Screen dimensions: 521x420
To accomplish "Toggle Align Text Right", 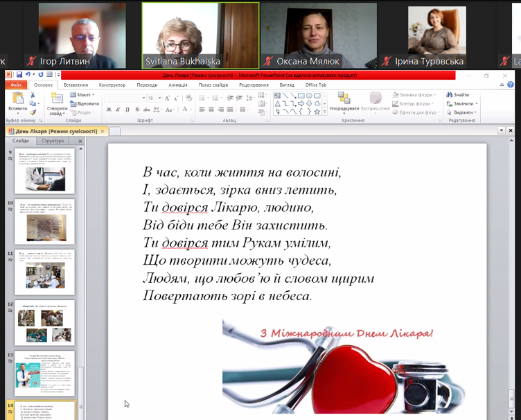I will click(220, 110).
